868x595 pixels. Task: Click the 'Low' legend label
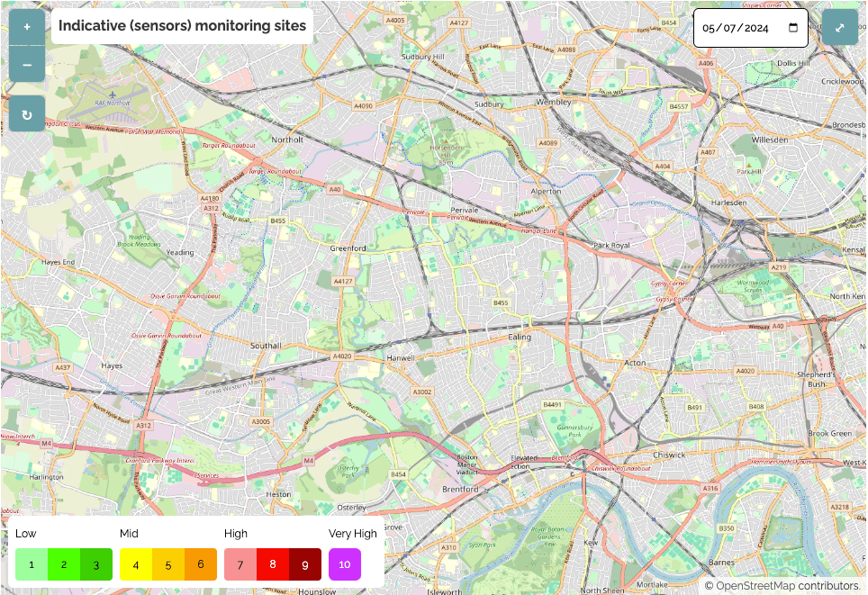[25, 534]
